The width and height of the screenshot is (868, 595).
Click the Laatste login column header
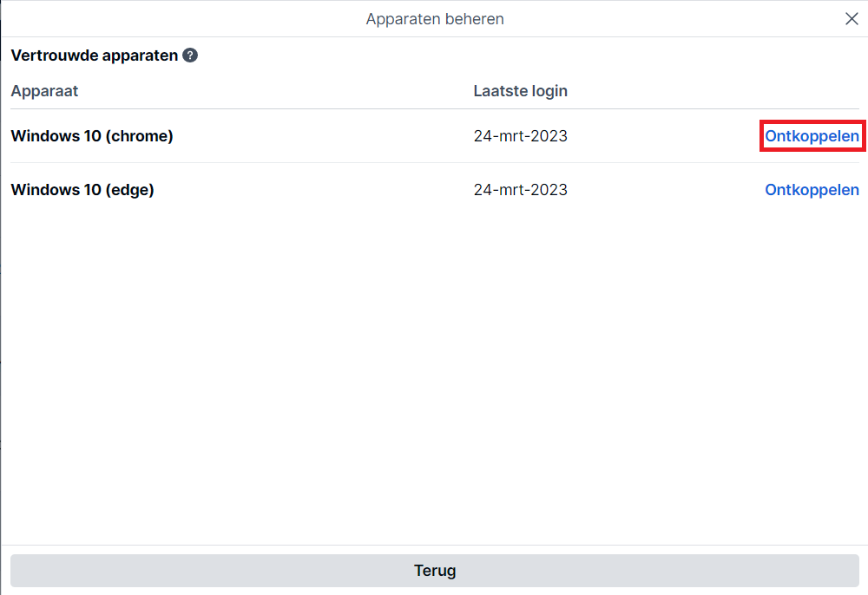520,91
